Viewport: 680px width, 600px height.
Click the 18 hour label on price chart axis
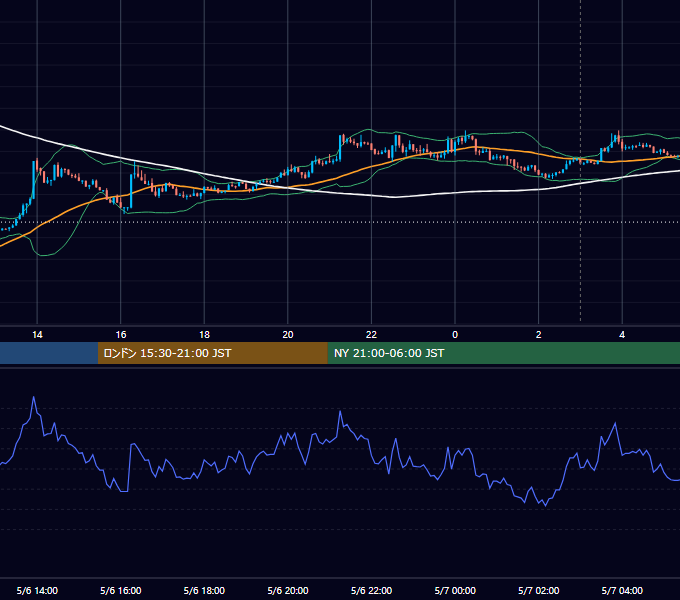click(x=204, y=335)
